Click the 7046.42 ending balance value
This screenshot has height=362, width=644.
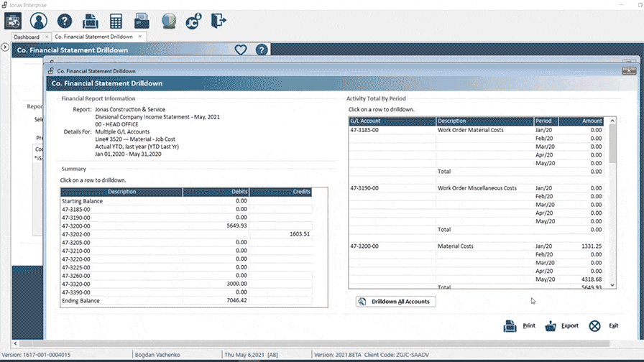click(x=236, y=300)
